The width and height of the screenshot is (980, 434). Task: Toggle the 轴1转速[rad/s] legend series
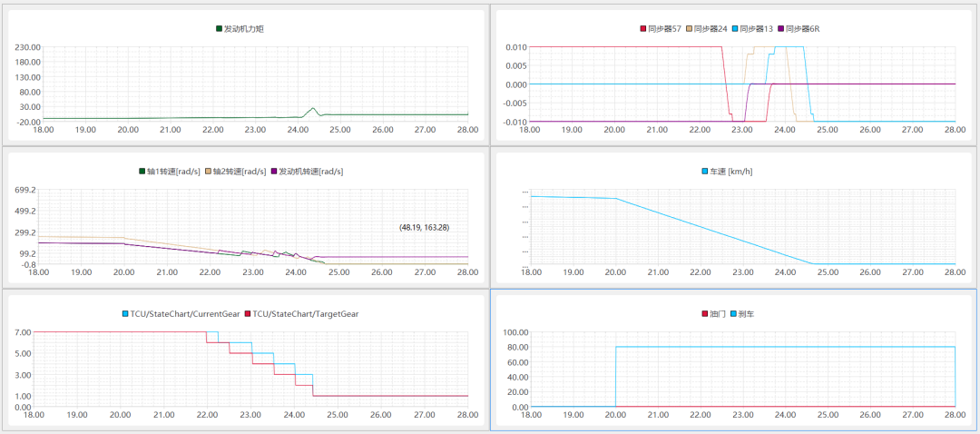pos(170,172)
